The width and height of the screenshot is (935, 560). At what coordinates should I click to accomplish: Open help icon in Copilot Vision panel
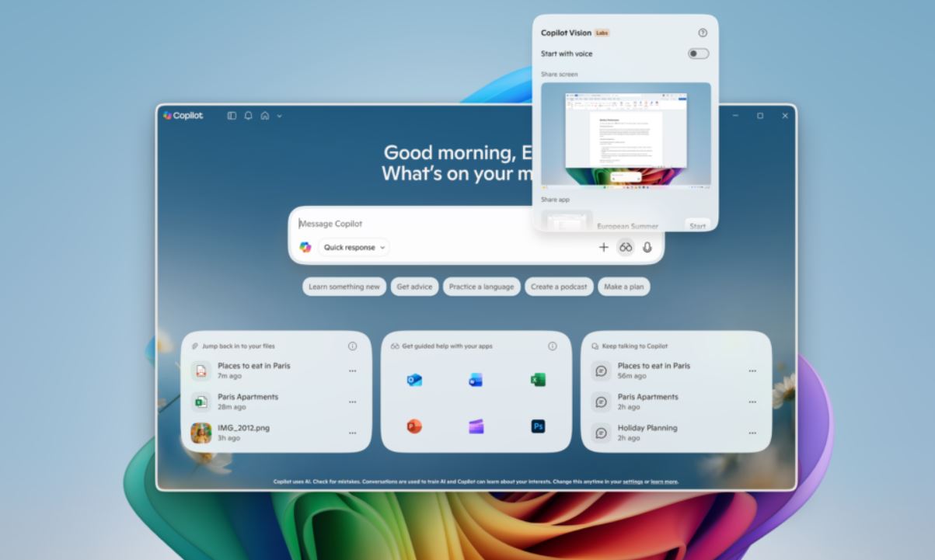[703, 33]
